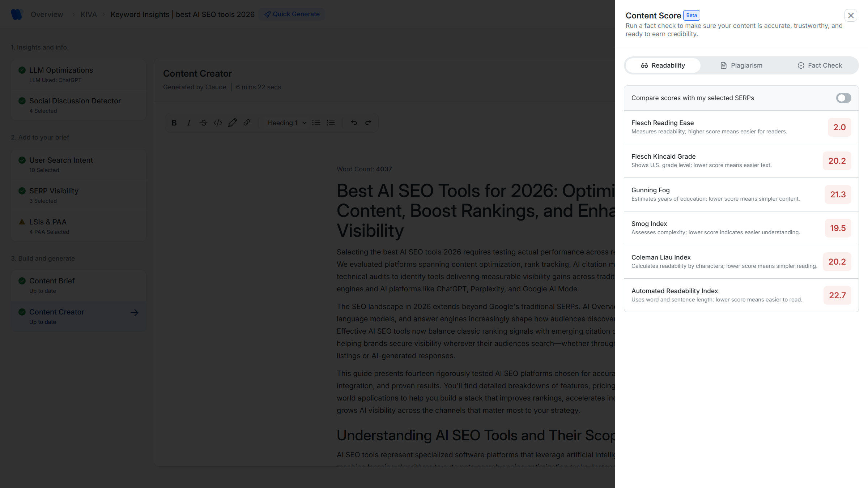Select the highlighter pen icon
Viewport: 868px width, 488px height.
click(x=232, y=123)
